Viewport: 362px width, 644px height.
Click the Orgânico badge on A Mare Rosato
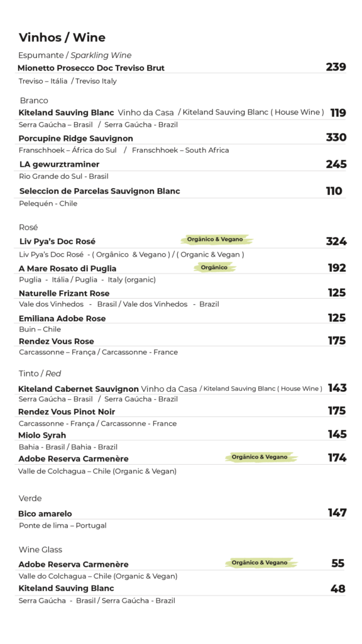215,268
